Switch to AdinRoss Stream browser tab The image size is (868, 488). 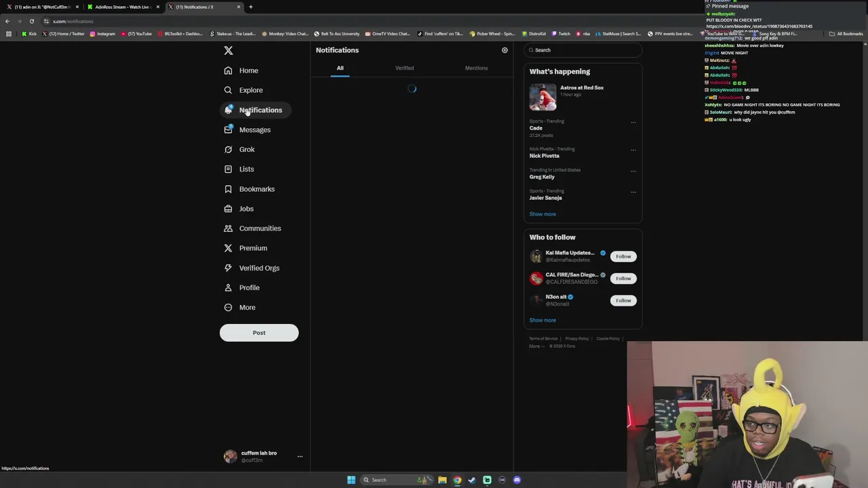pyautogui.click(x=123, y=7)
